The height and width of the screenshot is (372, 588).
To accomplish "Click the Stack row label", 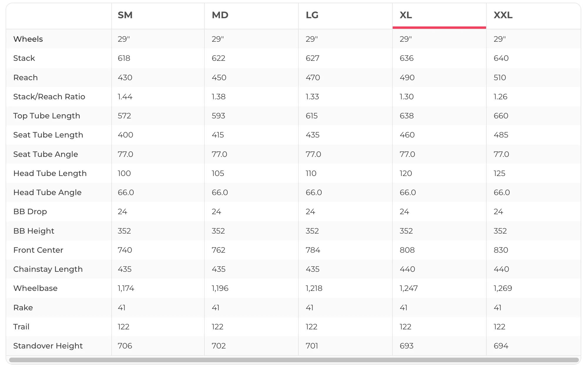I will (x=24, y=58).
